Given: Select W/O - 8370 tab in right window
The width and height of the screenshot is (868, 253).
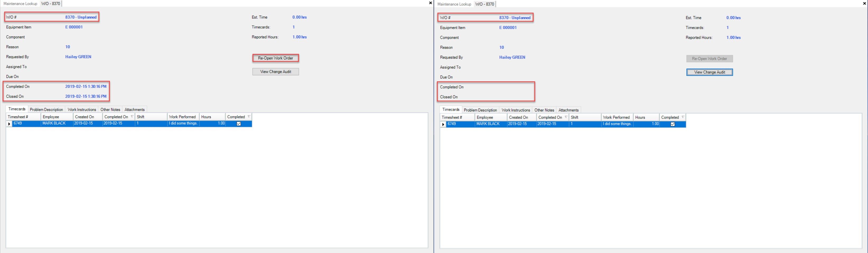Looking at the screenshot, I should [x=485, y=4].
